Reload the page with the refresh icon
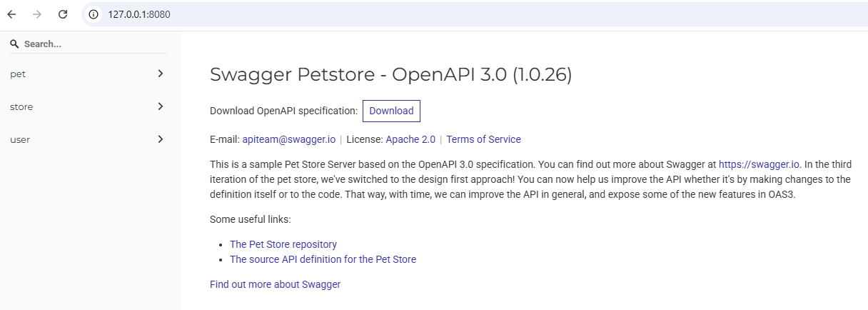 point(63,14)
